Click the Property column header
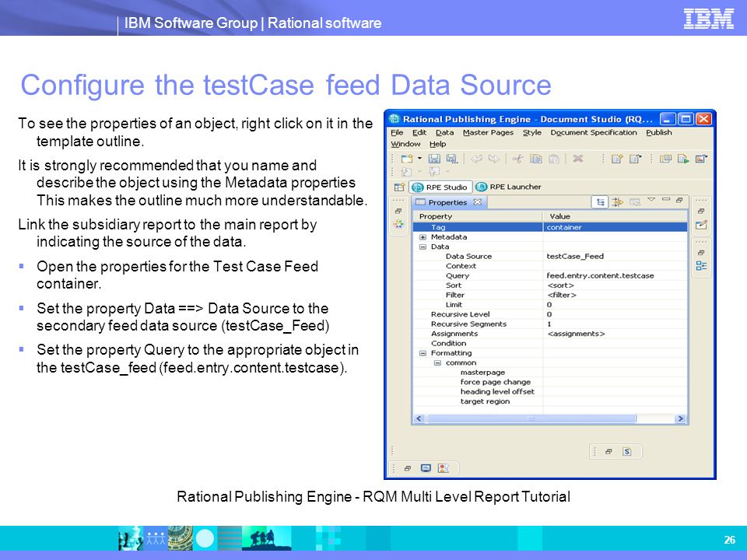The height and width of the screenshot is (560, 747). (x=478, y=216)
